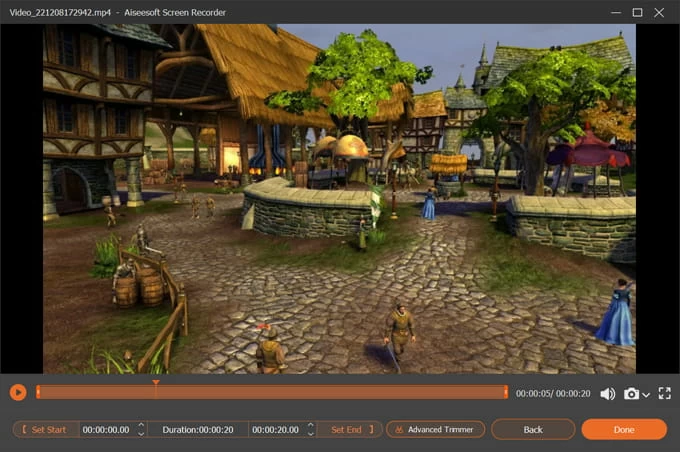Open the Advanced Trimmer
The image size is (680, 452).
[x=435, y=429]
